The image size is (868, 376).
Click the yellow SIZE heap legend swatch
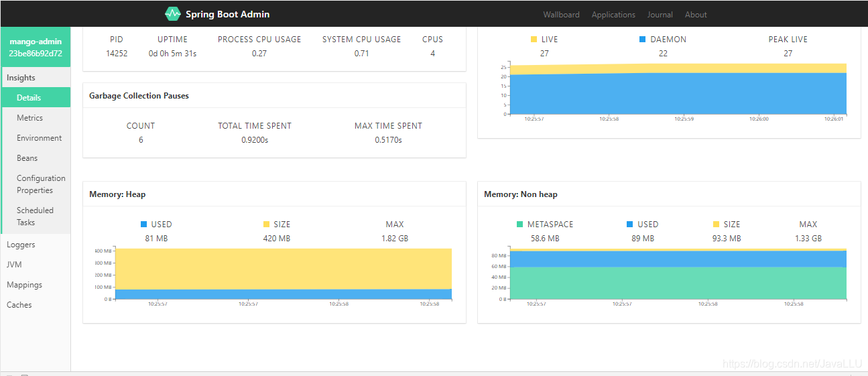tap(266, 225)
